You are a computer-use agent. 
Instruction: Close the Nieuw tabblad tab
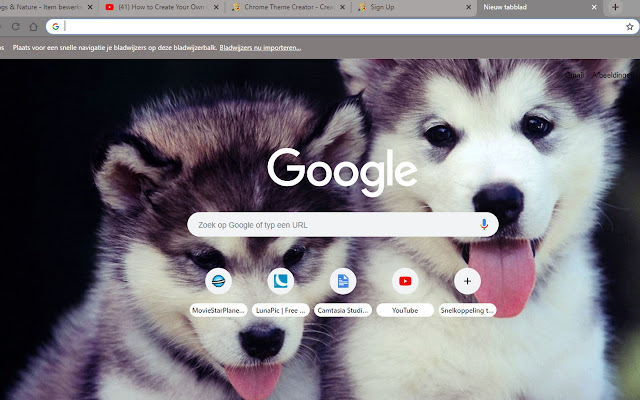(x=594, y=7)
